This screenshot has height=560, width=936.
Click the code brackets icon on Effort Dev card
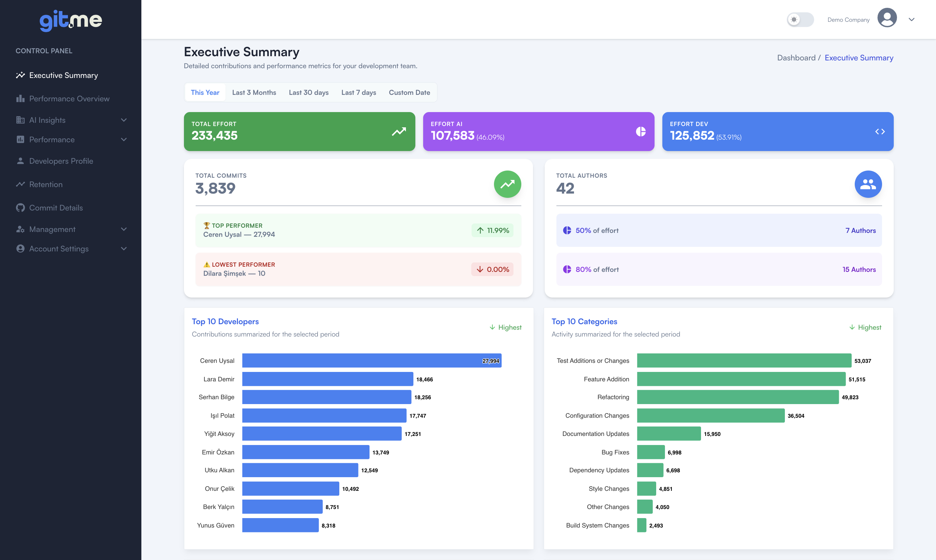880,132
